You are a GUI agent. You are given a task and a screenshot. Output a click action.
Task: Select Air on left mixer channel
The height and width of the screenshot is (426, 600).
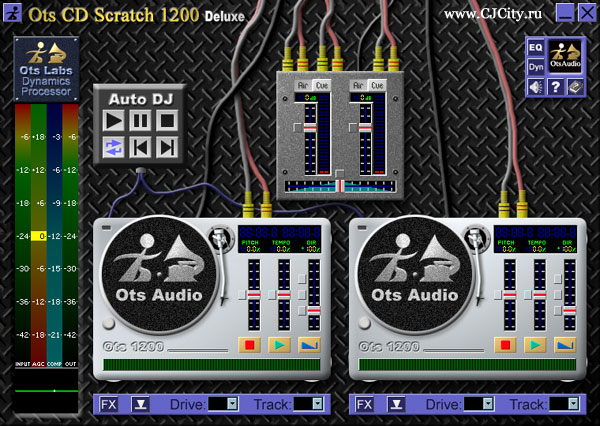point(303,85)
